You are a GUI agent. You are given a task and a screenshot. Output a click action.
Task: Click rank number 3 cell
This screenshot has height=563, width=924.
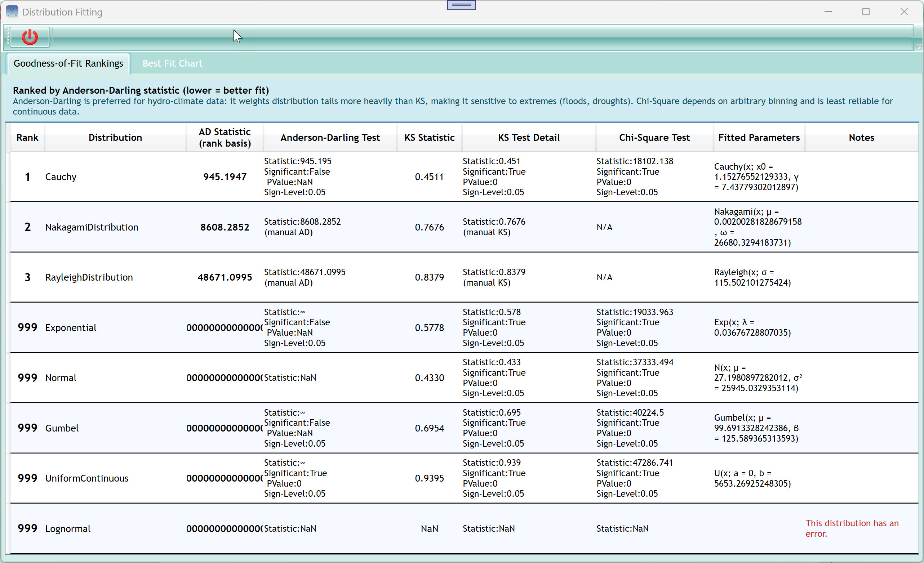coord(27,277)
